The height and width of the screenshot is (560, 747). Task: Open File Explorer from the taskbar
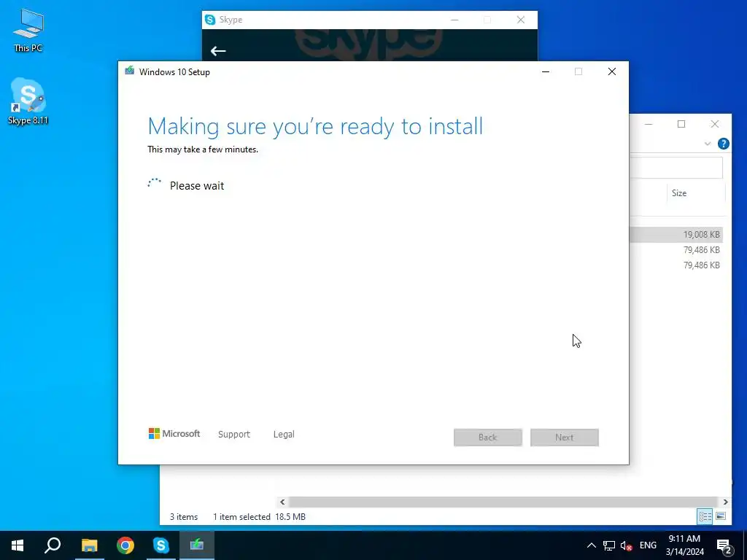pos(89,545)
